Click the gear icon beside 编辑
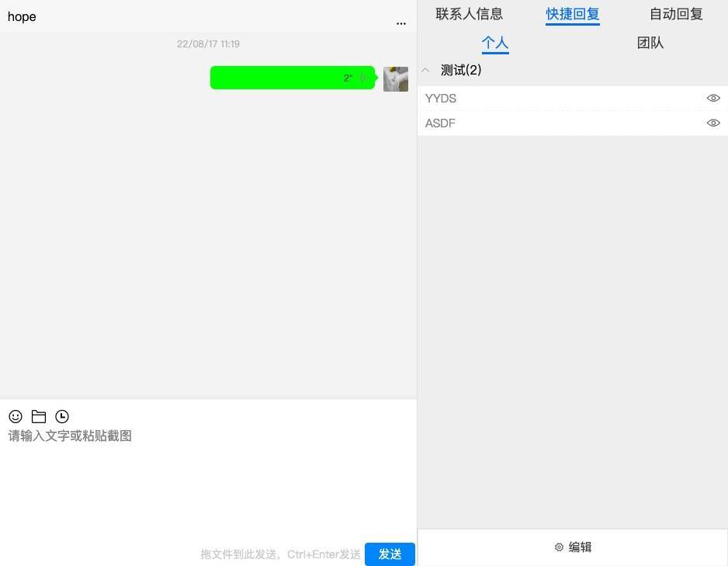728x566 pixels. [560, 547]
